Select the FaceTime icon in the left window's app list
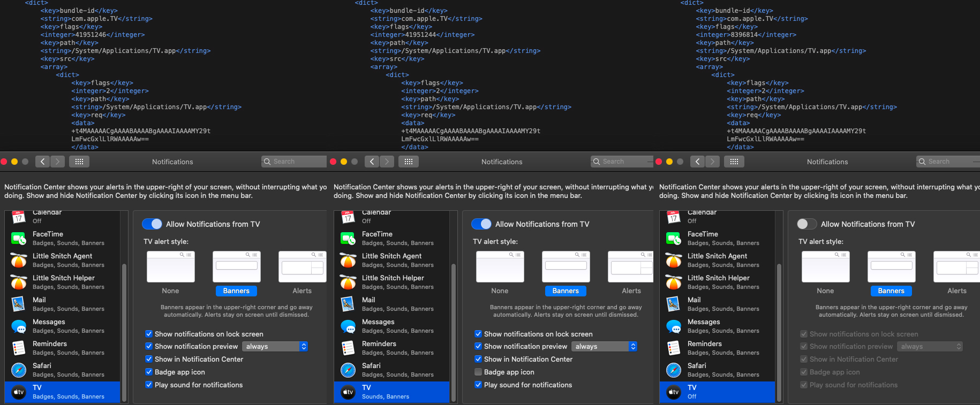Screen dimensions: 980x405 (x=19, y=239)
